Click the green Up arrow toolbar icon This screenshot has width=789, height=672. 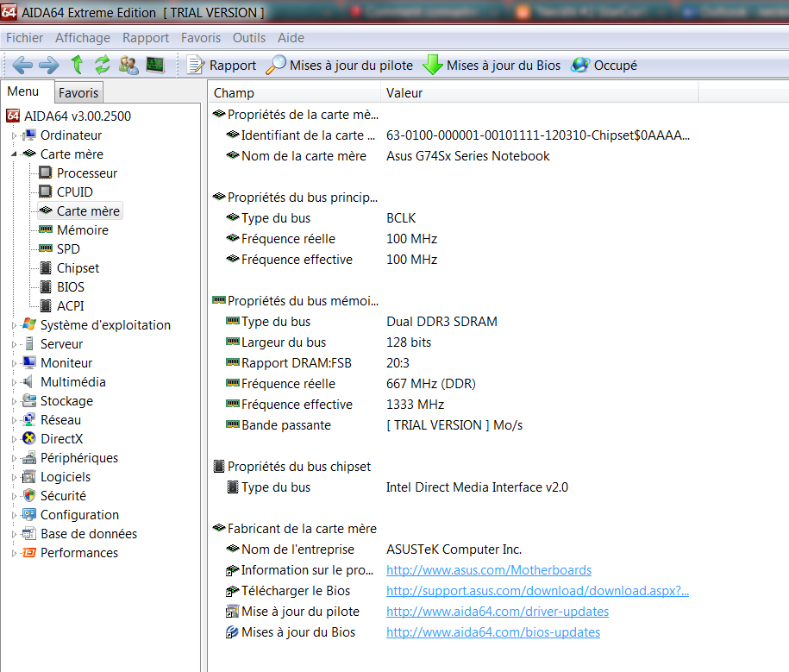tap(77, 65)
